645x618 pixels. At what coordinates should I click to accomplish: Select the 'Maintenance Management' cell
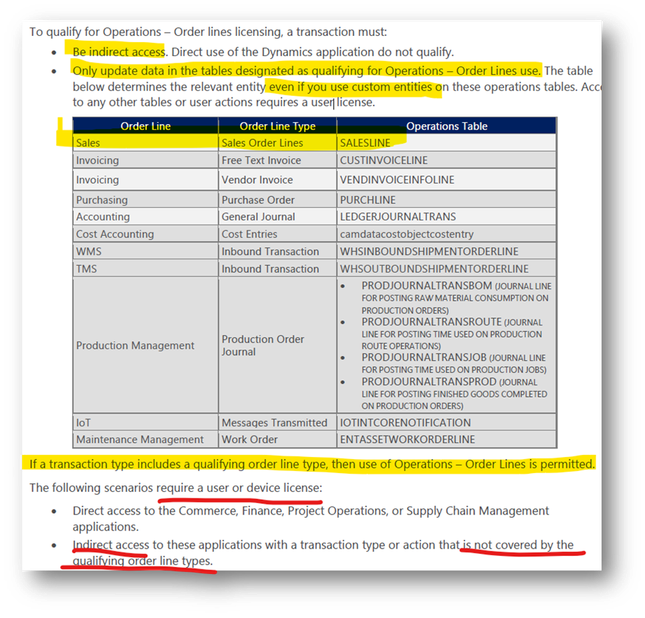click(x=146, y=439)
